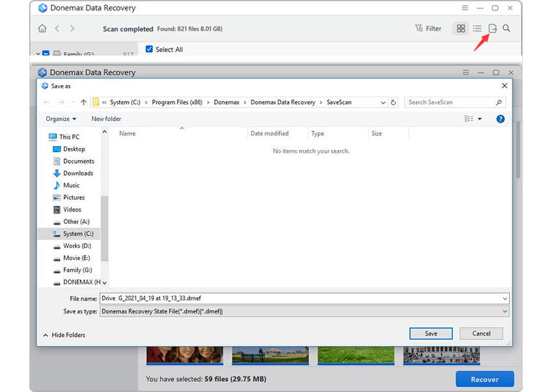552x392 pixels.
Task: Change view layout icon in Save as
Action: click(x=469, y=119)
